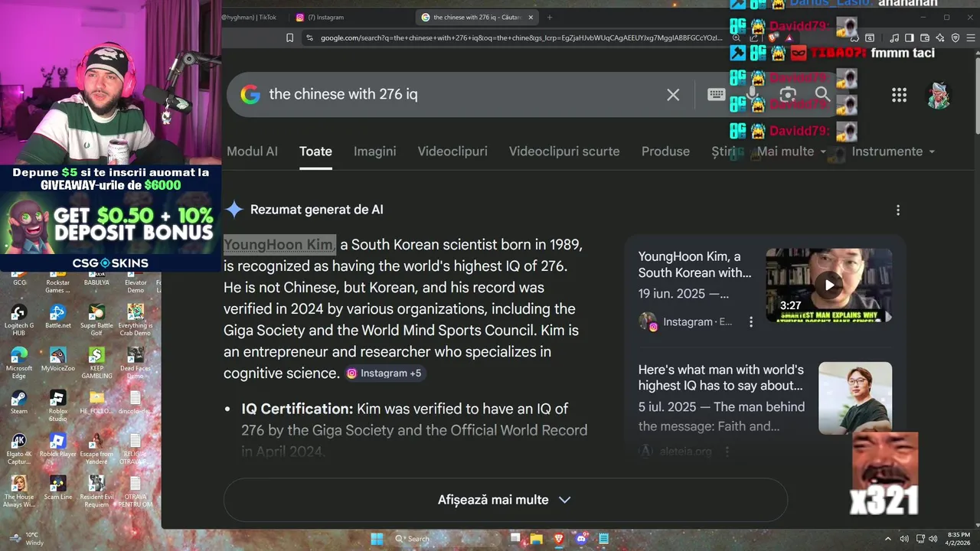Click the 'IQ Certification:' bullet heading

click(297, 409)
